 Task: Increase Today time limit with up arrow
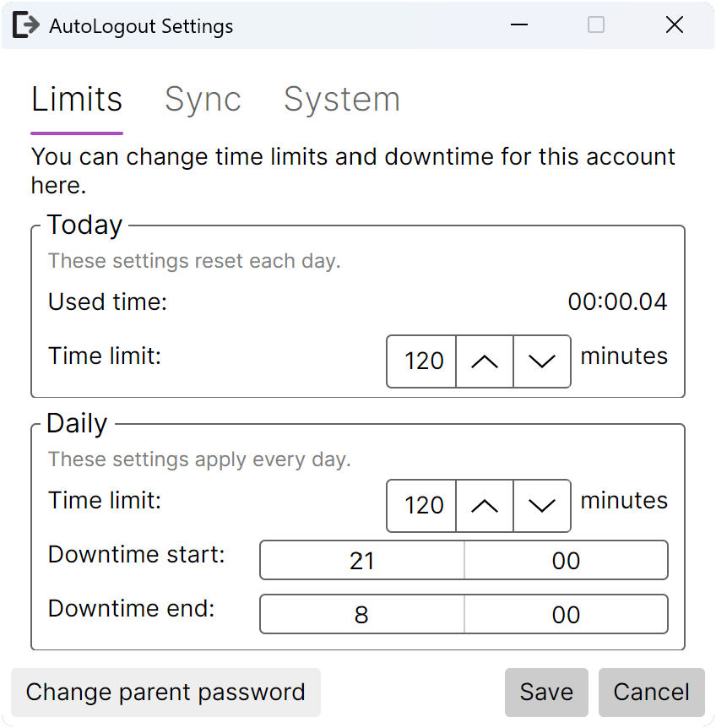[485, 361]
